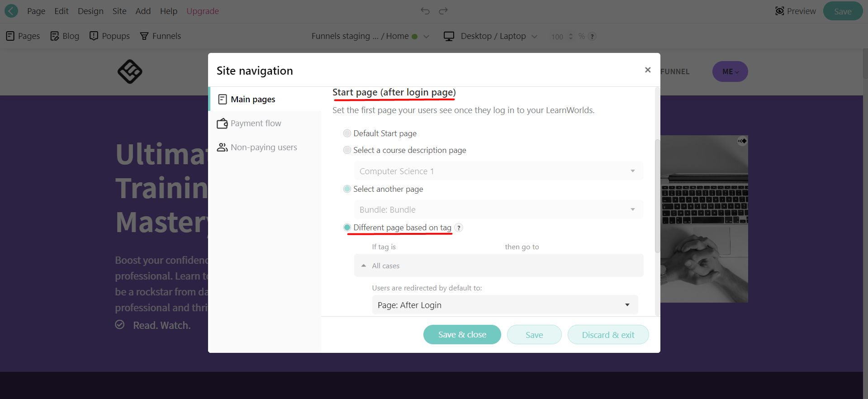Open Page: After Login dropdown
This screenshot has height=399, width=868.
505,305
